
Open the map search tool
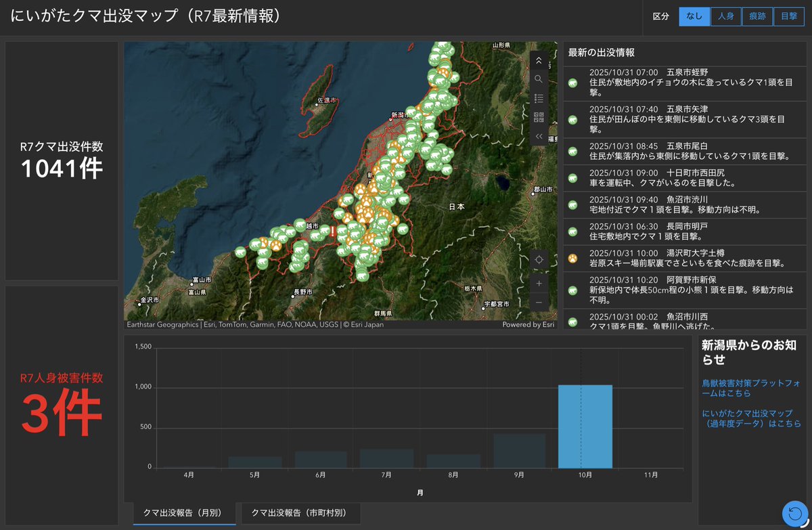539,79
